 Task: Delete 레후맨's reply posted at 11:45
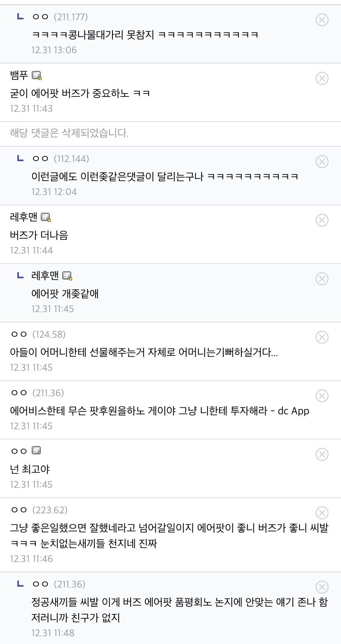[322, 279]
